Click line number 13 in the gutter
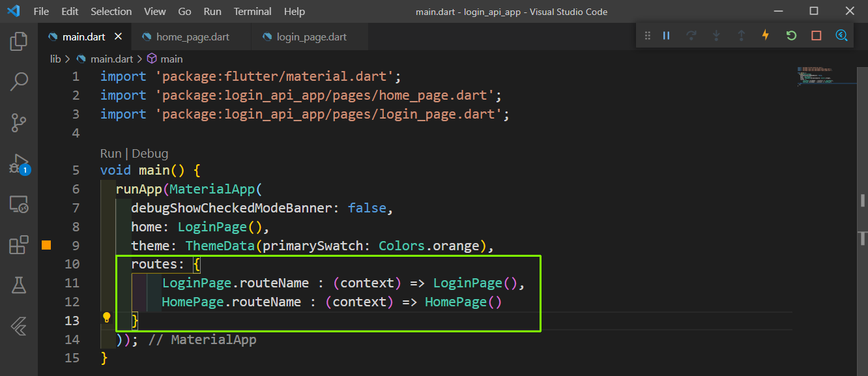The image size is (868, 376). pyautogui.click(x=72, y=321)
